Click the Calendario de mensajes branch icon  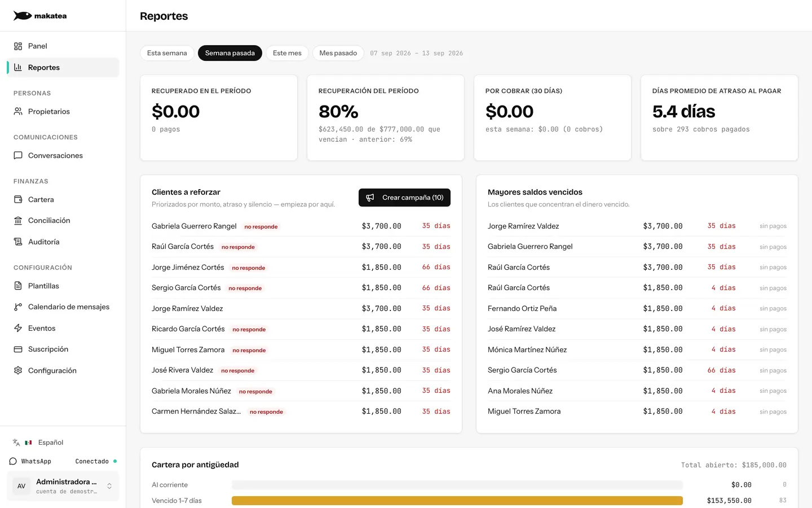18,307
